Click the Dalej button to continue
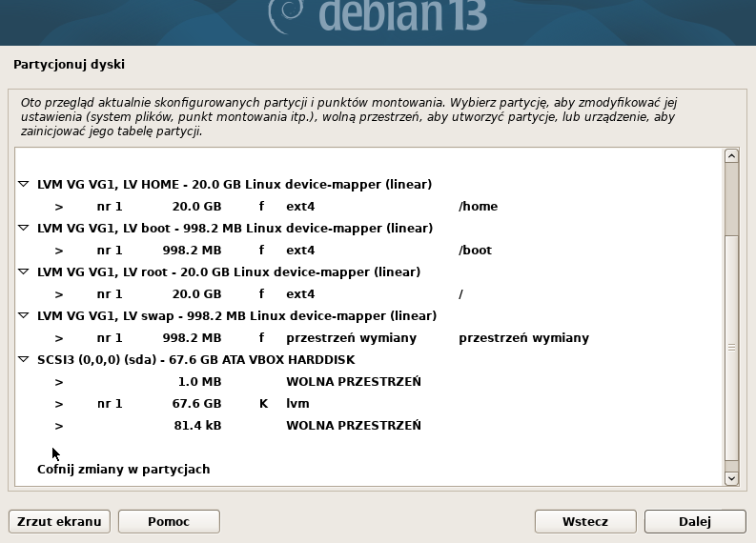Viewport: 756px width, 543px height. (695, 522)
